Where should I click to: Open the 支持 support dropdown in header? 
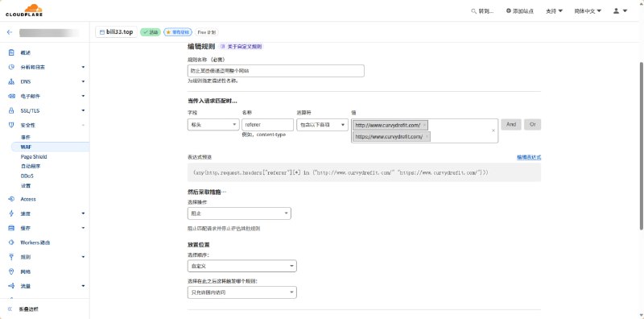click(554, 11)
